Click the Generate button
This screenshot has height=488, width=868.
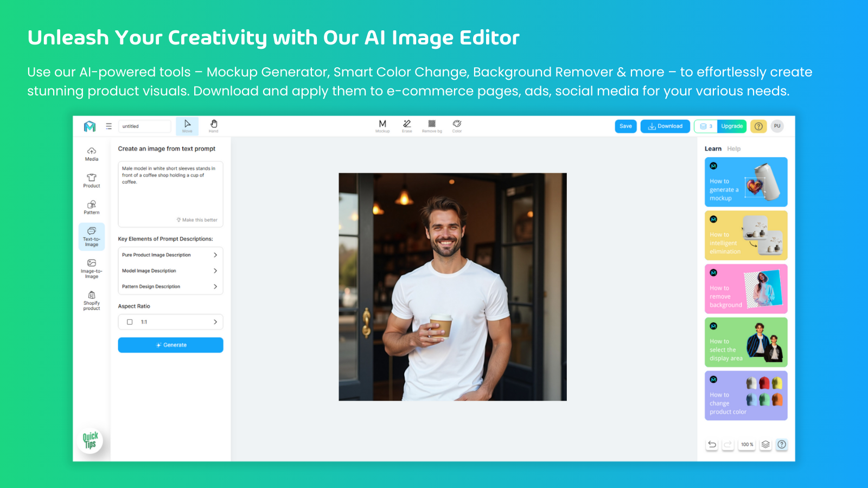[x=170, y=345]
